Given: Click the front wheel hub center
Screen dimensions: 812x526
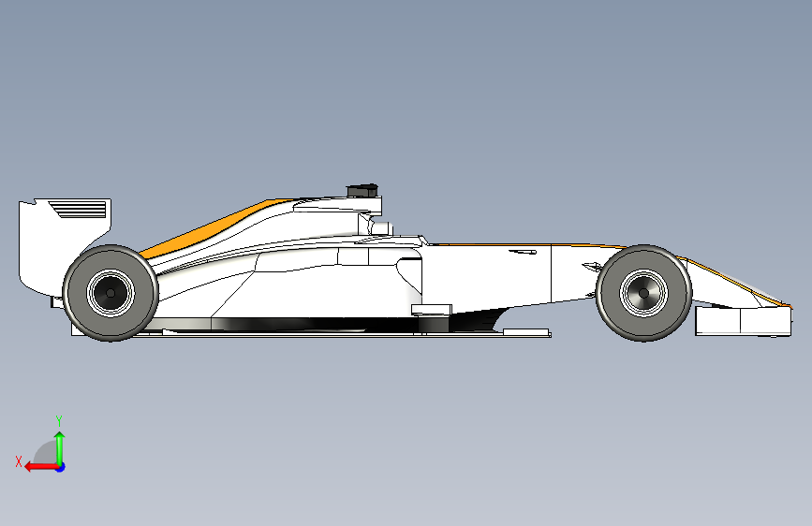Looking at the screenshot, I should [x=643, y=293].
